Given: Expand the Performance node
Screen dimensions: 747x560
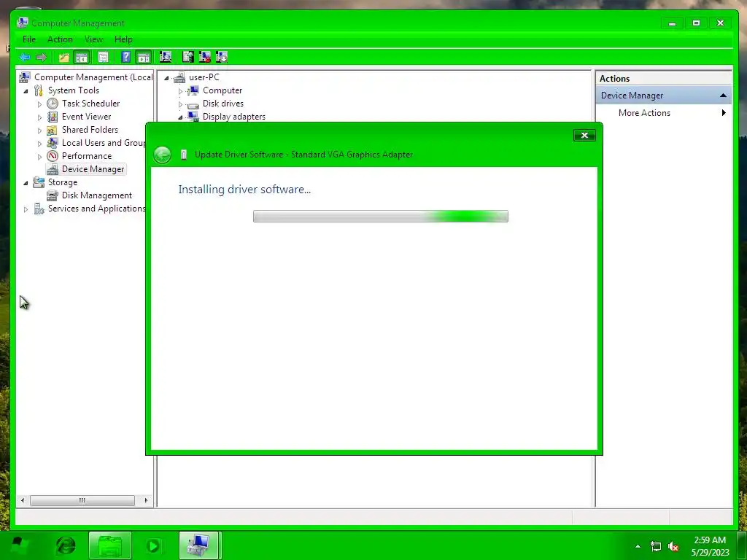Looking at the screenshot, I should (39, 157).
